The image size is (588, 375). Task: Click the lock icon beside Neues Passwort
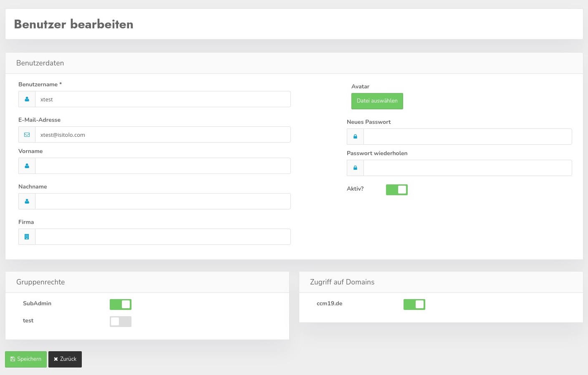click(355, 137)
